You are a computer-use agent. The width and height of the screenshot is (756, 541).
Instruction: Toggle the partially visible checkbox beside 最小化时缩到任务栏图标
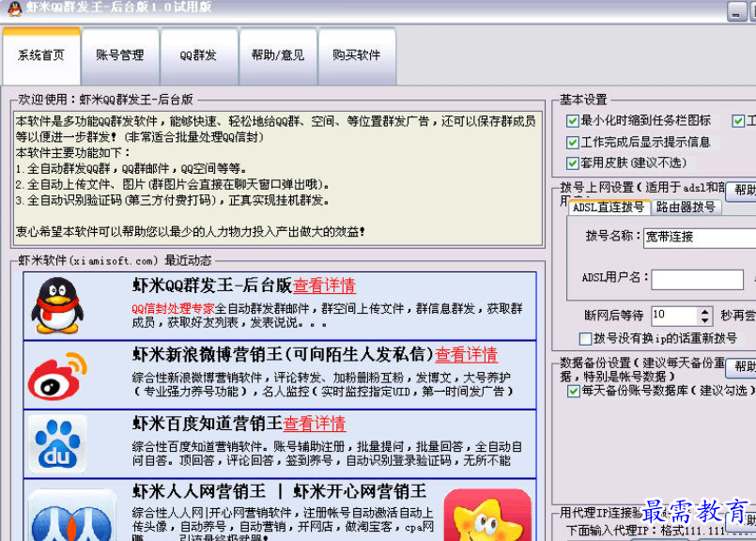pos(738,121)
